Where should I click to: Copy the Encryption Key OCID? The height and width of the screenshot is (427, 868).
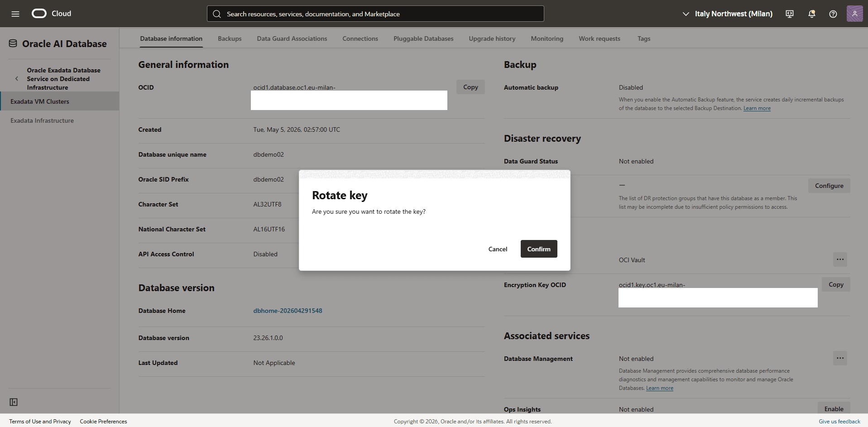click(836, 284)
